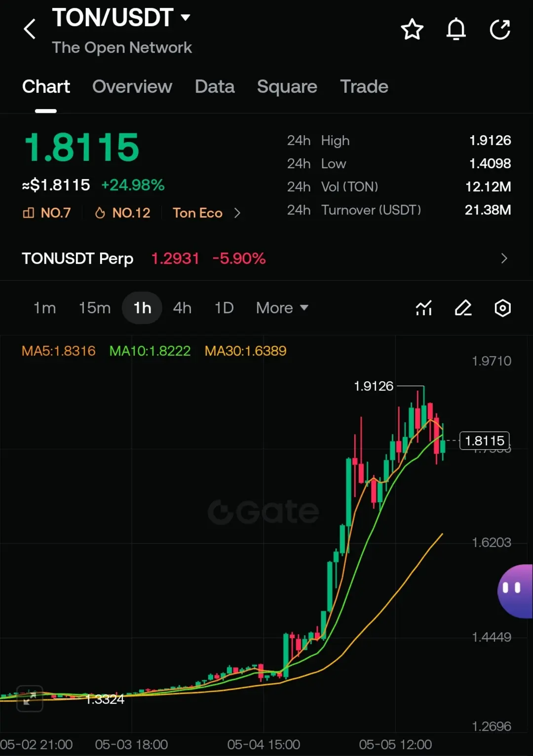This screenshot has height=756, width=533.
Task: Select the 1h timeframe
Action: tap(142, 308)
